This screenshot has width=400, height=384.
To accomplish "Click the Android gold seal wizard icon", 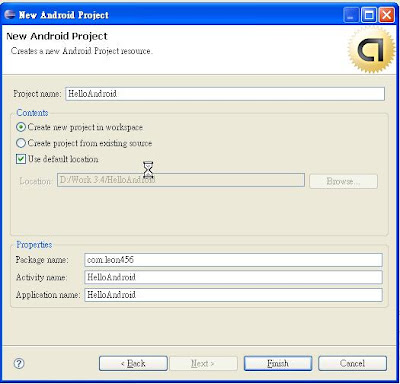I will [x=372, y=49].
